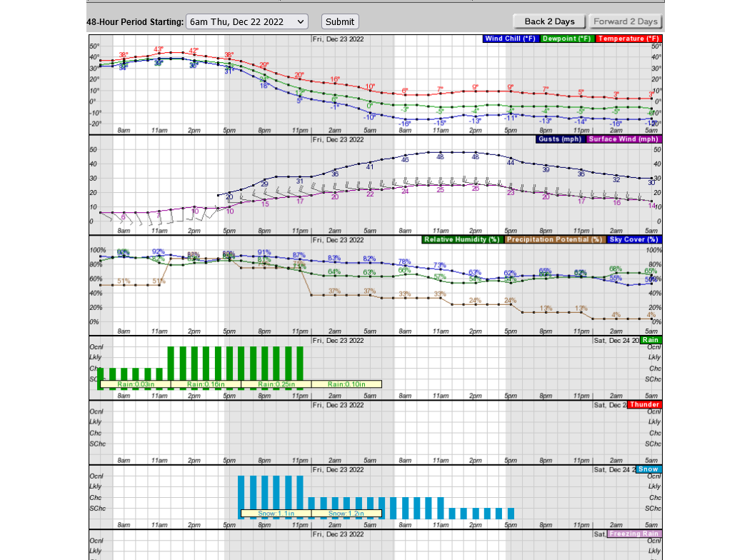Click Fri, Dec 23 2022 in temperature chart
Screen dimensions: 747x560
(x=338, y=39)
